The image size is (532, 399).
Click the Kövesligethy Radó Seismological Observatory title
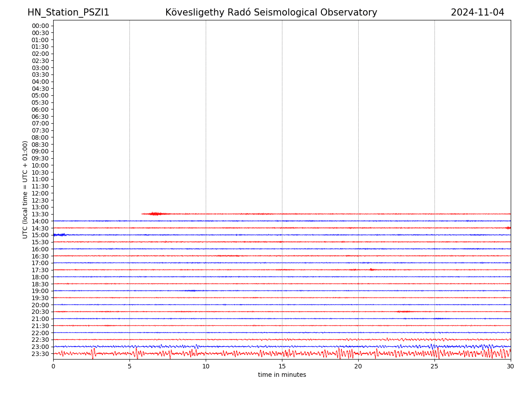[x=271, y=12]
